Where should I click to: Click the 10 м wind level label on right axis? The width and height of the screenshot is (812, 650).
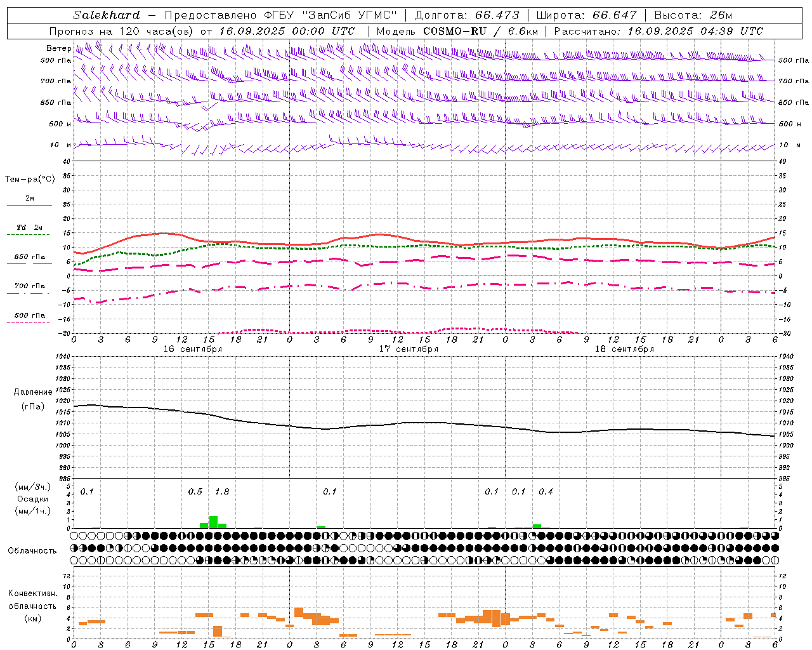[789, 145]
